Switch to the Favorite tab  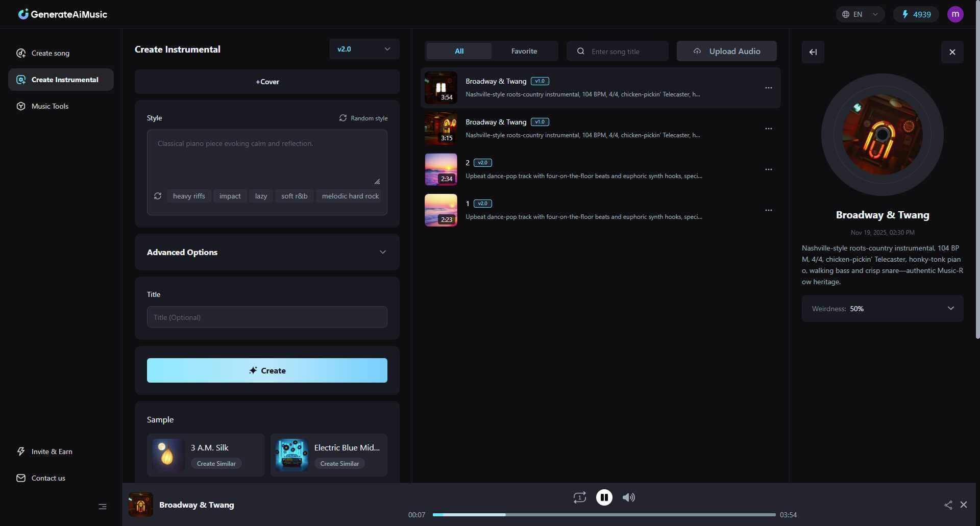click(524, 51)
